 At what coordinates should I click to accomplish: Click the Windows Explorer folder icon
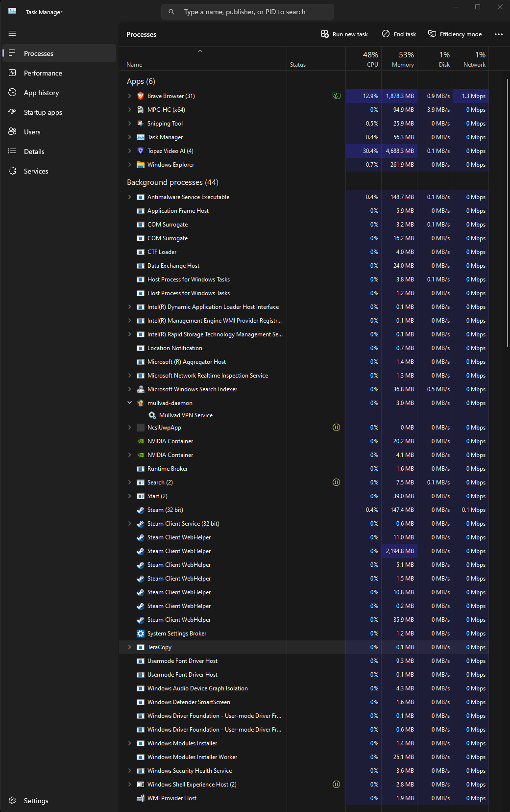point(141,165)
